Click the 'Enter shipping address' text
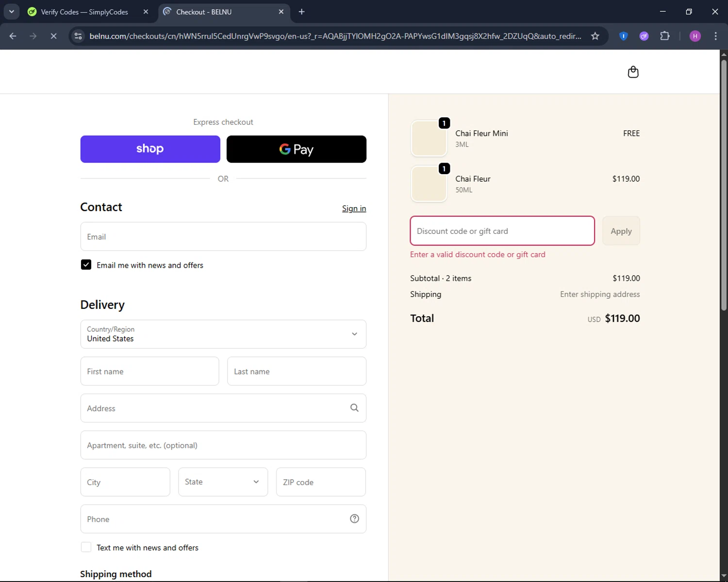 click(x=600, y=294)
